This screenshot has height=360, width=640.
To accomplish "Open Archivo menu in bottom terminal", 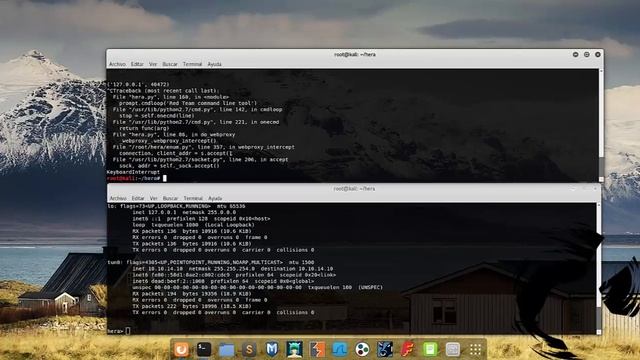I will pyautogui.click(x=118, y=198).
